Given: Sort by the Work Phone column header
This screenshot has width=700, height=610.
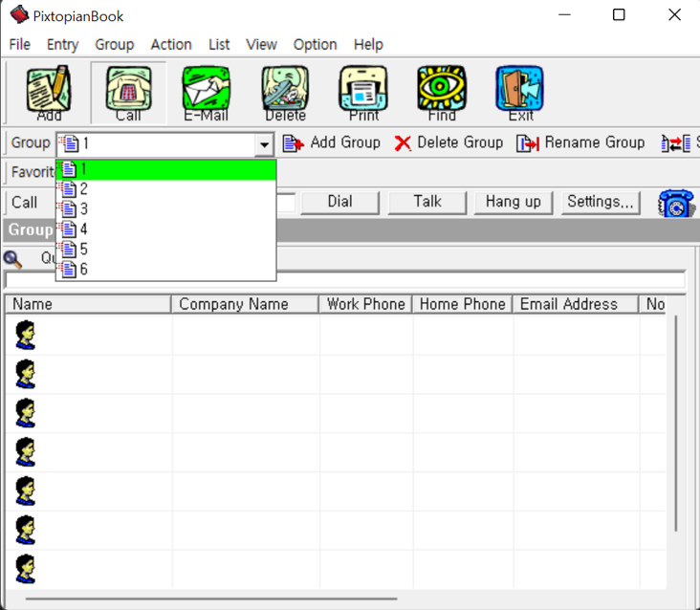Looking at the screenshot, I should (x=365, y=304).
